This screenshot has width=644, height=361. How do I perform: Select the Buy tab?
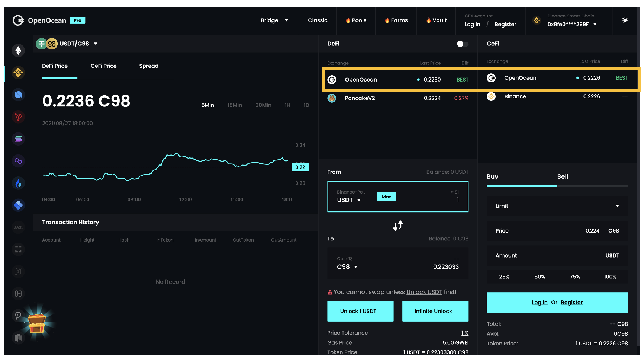[492, 177]
